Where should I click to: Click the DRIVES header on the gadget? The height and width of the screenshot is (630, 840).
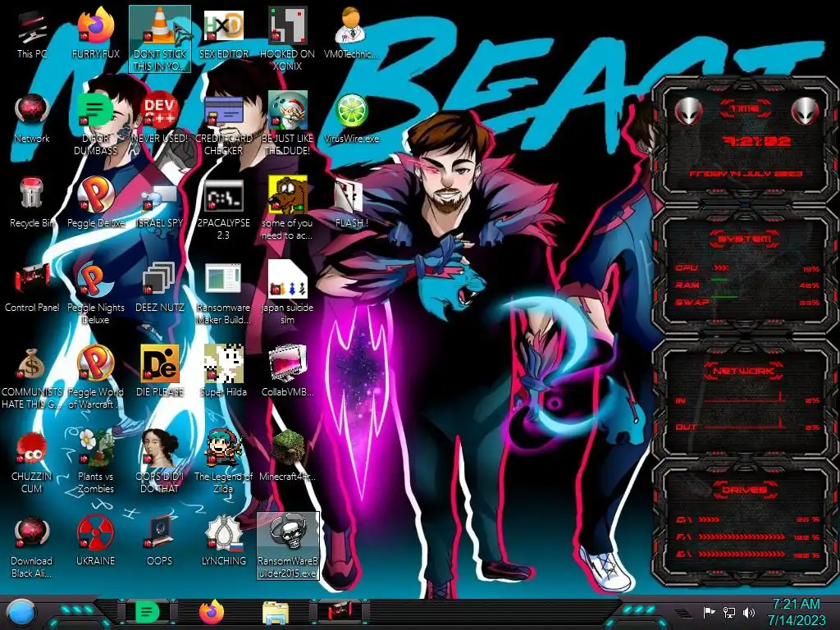pos(745,491)
